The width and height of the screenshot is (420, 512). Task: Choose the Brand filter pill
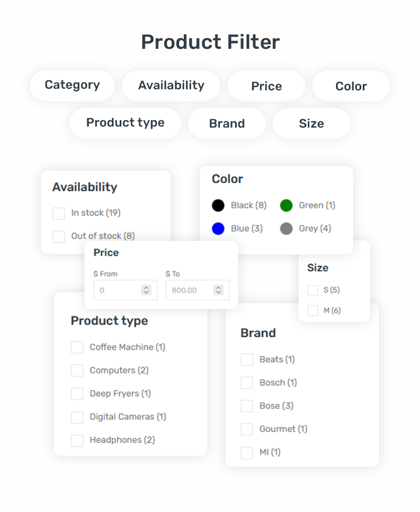click(227, 123)
